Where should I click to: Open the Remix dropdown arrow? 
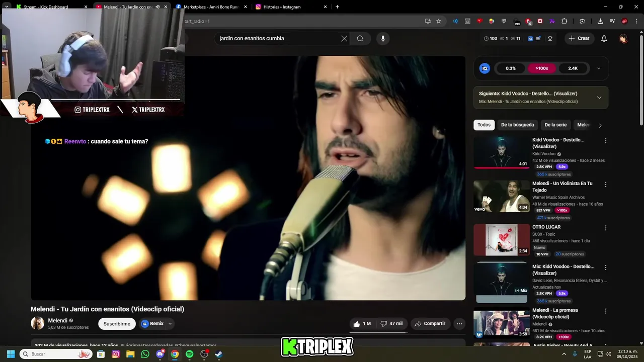170,324
